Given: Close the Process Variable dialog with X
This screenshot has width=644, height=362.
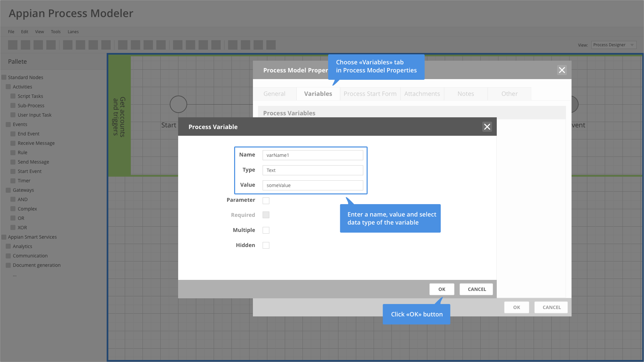Looking at the screenshot, I should click(487, 127).
